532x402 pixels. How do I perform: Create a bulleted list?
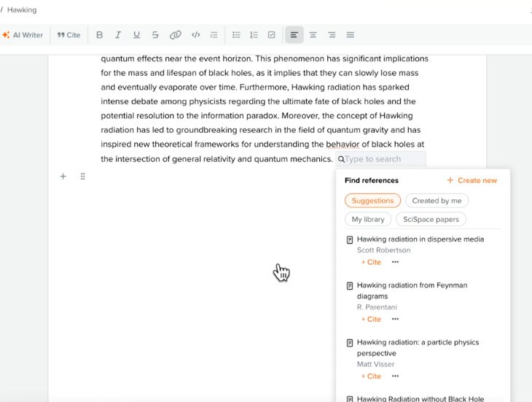tap(236, 35)
